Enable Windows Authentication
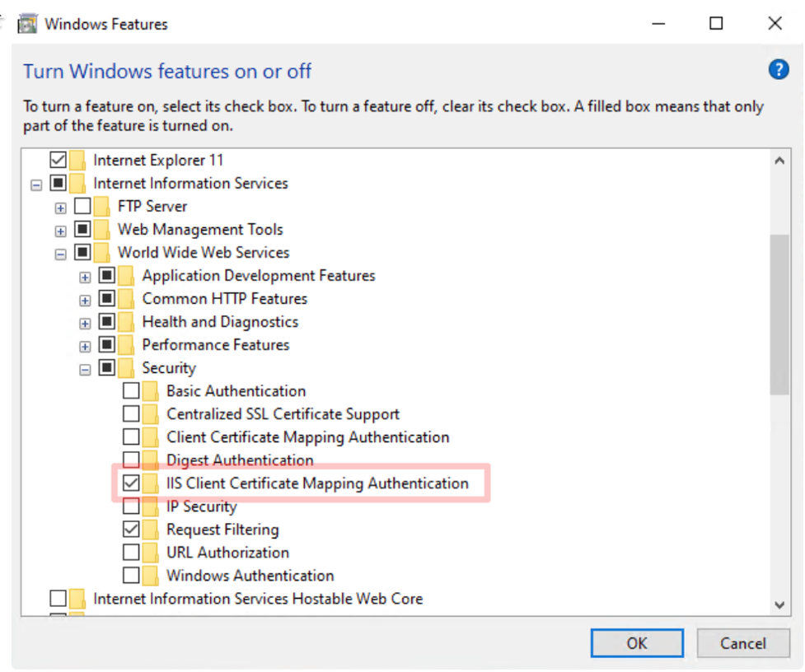Viewport: 805px width, 672px height. (132, 575)
